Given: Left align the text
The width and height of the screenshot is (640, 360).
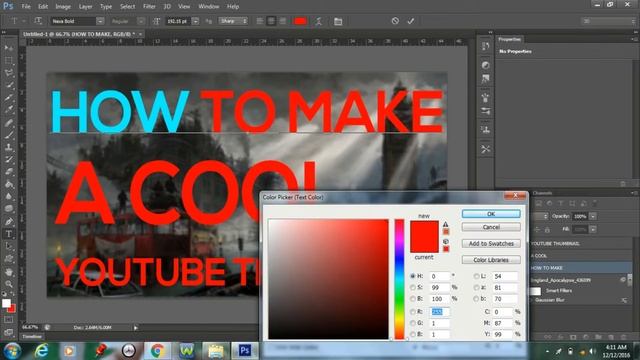Looking at the screenshot, I should [260, 21].
